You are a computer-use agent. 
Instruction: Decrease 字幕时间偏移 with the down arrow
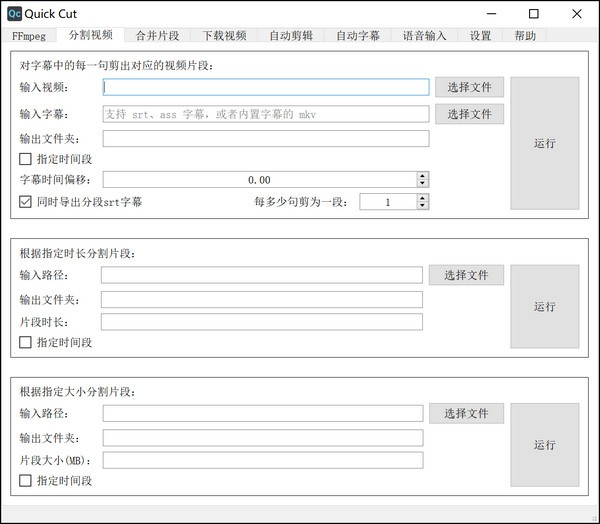pyautogui.click(x=423, y=184)
